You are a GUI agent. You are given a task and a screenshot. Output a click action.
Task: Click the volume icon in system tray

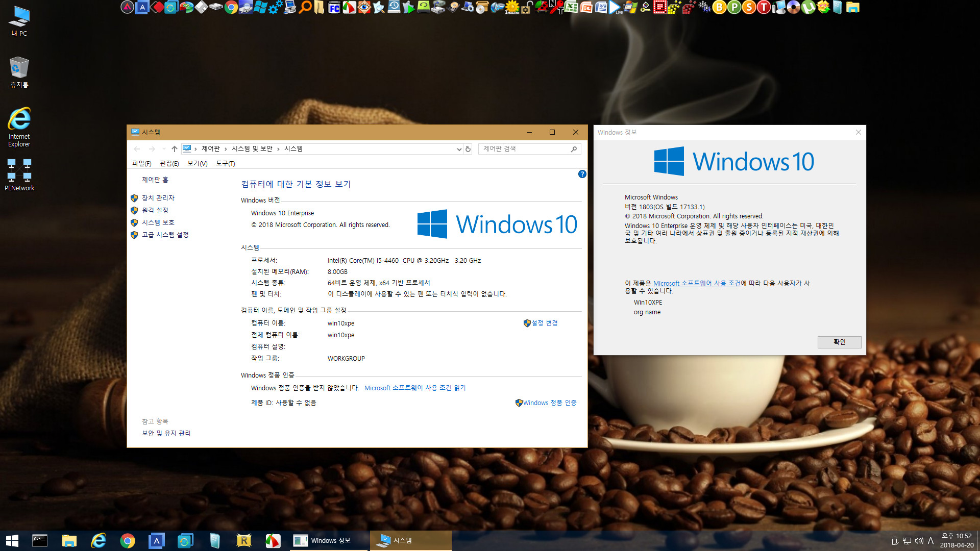point(919,541)
